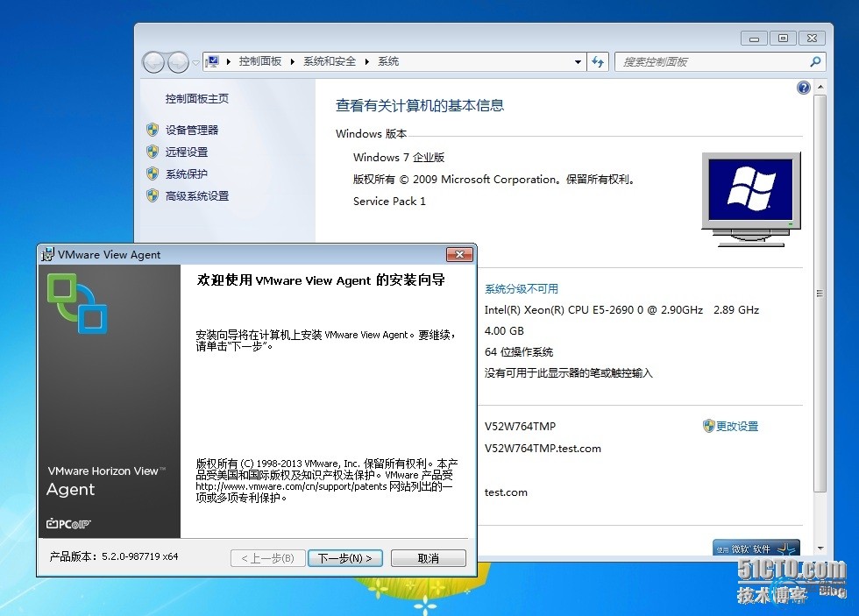This screenshot has width=859, height=616.
Task: Open 设备管理器 (Device Manager) link
Action: (x=192, y=131)
